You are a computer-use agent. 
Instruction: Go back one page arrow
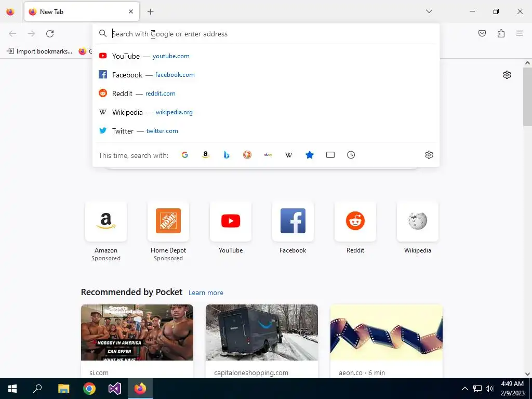coord(12,34)
